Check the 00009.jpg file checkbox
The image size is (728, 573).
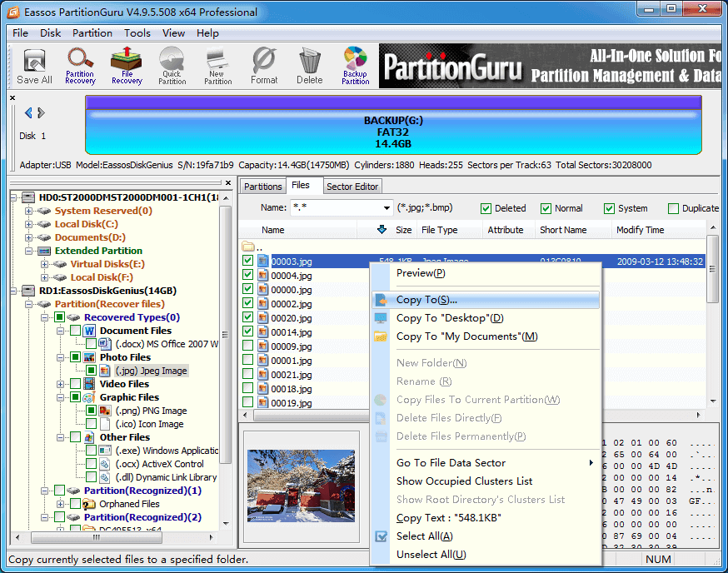pos(248,346)
